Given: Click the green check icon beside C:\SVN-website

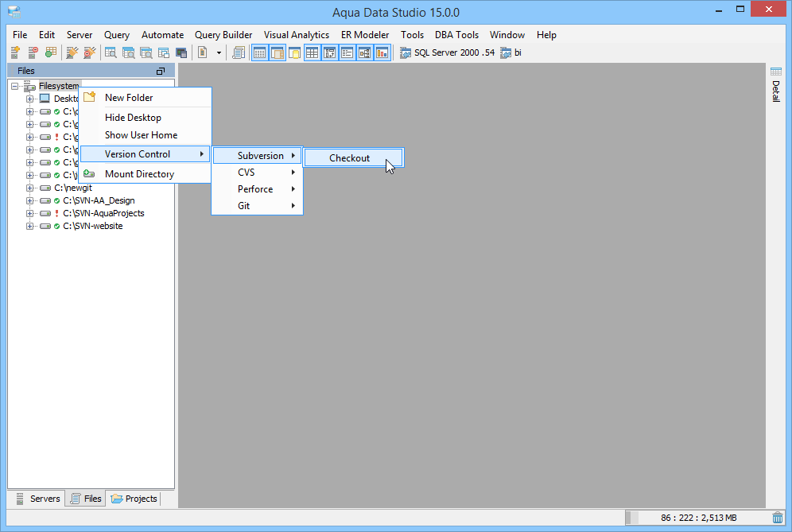Looking at the screenshot, I should [x=57, y=227].
